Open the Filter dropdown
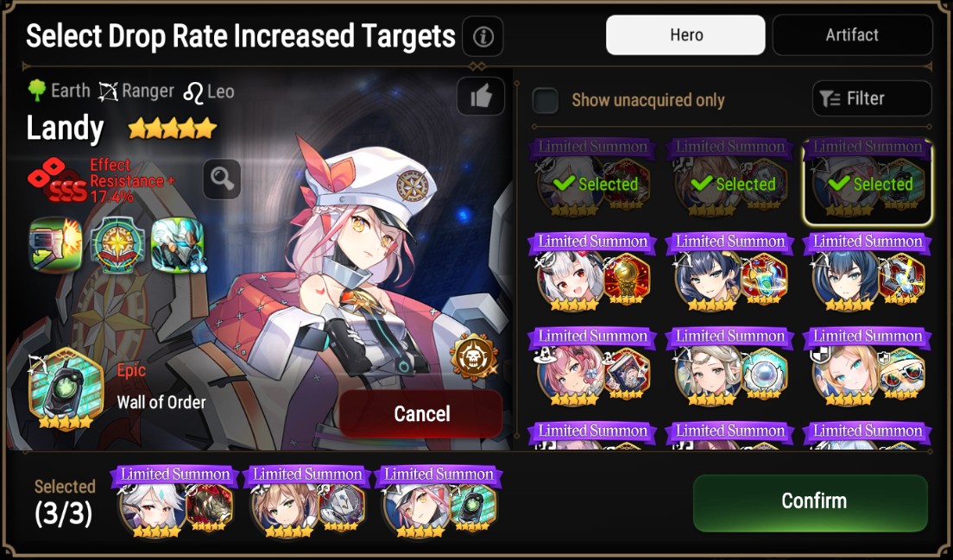The image size is (953, 560). [872, 98]
